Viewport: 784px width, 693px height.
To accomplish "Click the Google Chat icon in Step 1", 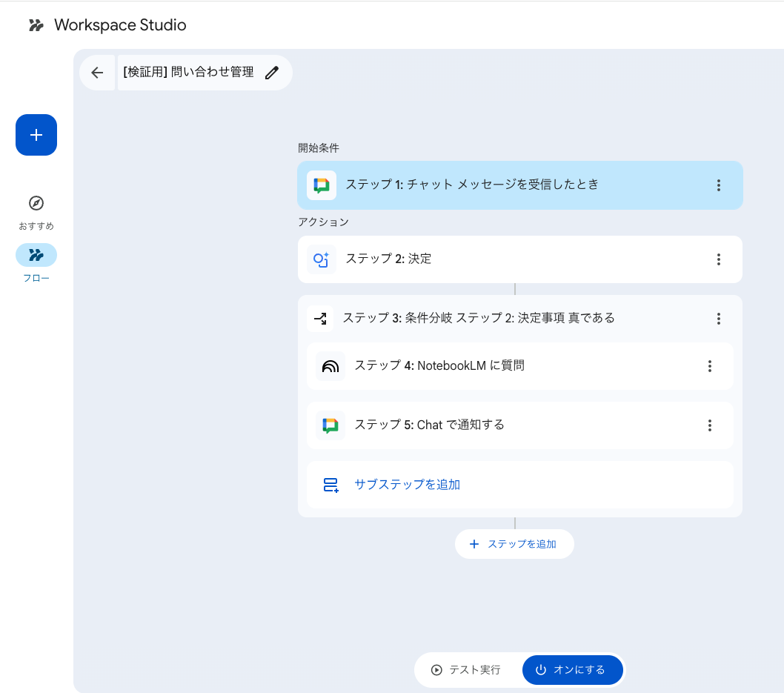I will click(321, 185).
